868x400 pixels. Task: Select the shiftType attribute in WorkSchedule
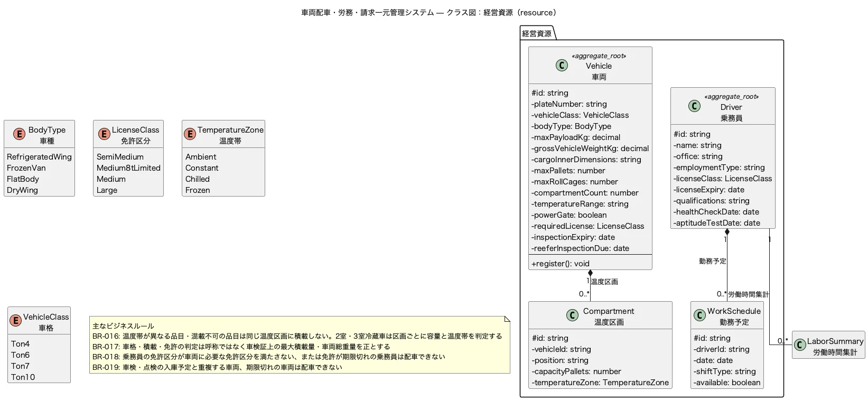pos(725,371)
